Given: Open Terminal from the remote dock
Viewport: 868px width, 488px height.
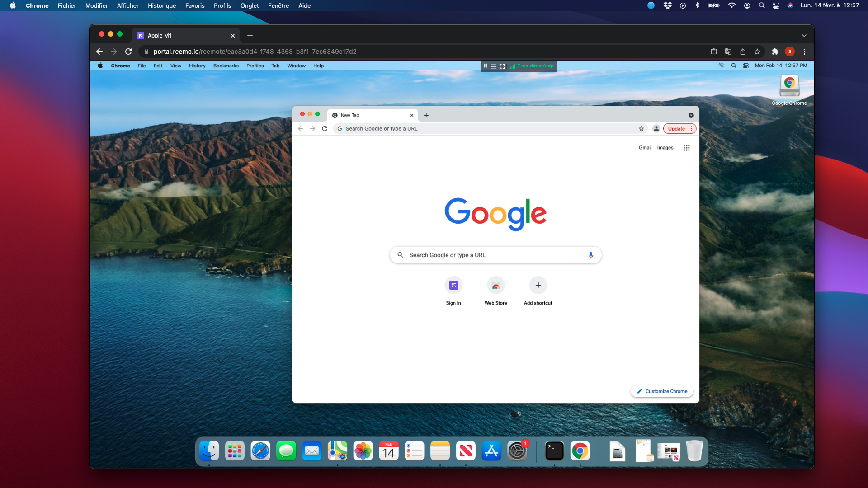Looking at the screenshot, I should coord(554,451).
